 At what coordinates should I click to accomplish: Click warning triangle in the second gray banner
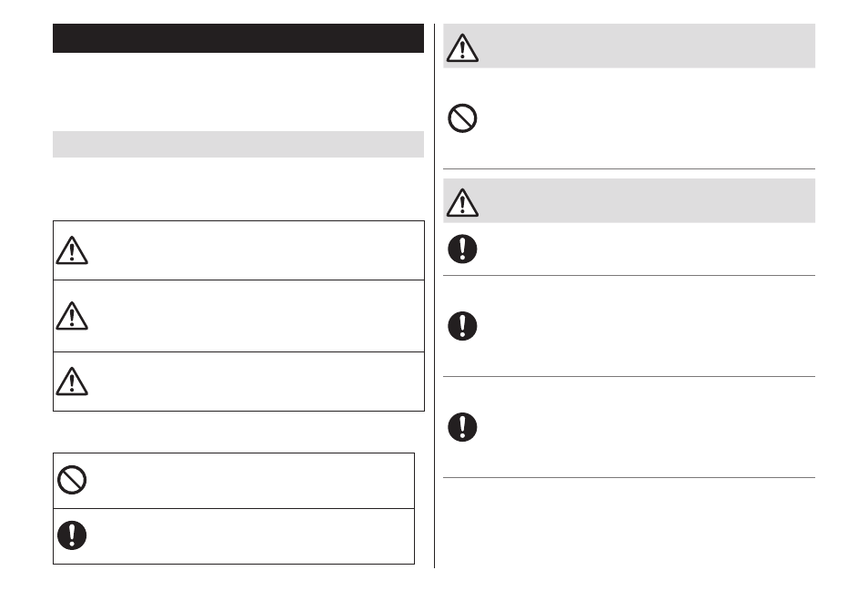[x=462, y=202]
